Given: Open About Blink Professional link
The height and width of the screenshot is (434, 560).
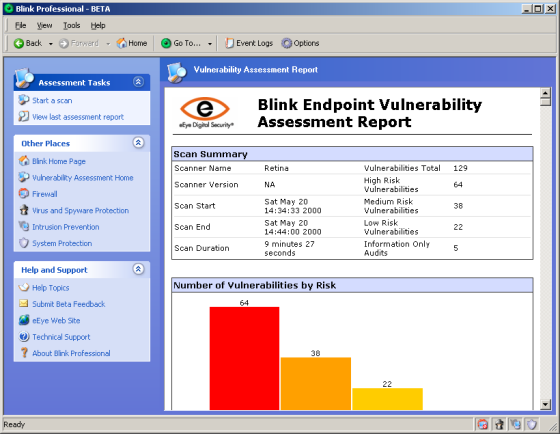Looking at the screenshot, I should coord(71,354).
